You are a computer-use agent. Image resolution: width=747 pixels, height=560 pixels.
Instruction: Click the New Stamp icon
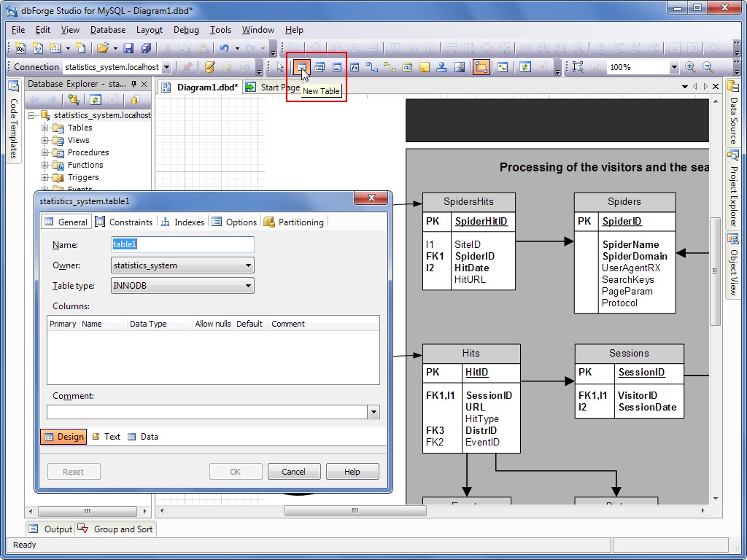click(442, 67)
